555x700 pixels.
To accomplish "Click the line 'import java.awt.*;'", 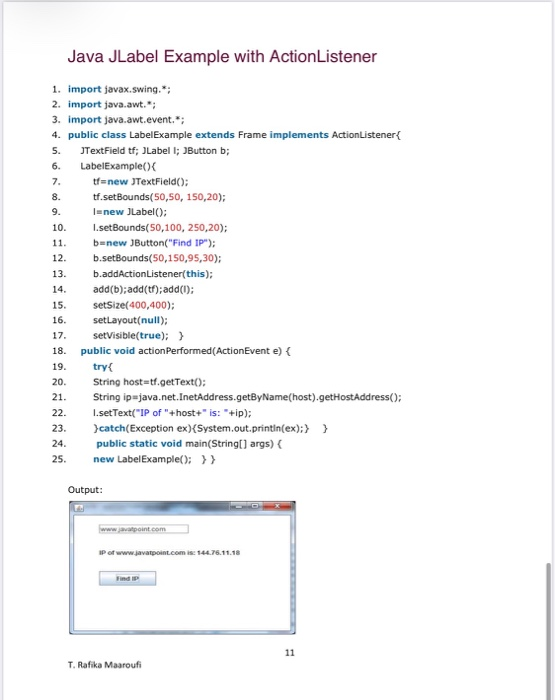I will click(112, 104).
